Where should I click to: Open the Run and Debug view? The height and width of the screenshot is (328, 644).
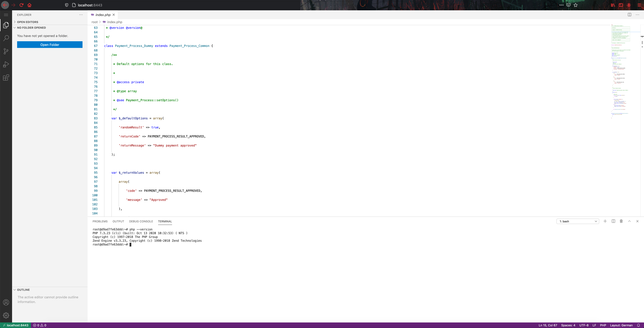(x=6, y=65)
